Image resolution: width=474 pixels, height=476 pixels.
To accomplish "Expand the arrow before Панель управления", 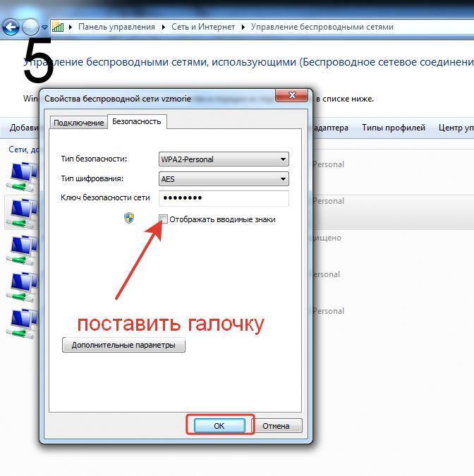I will point(71,28).
